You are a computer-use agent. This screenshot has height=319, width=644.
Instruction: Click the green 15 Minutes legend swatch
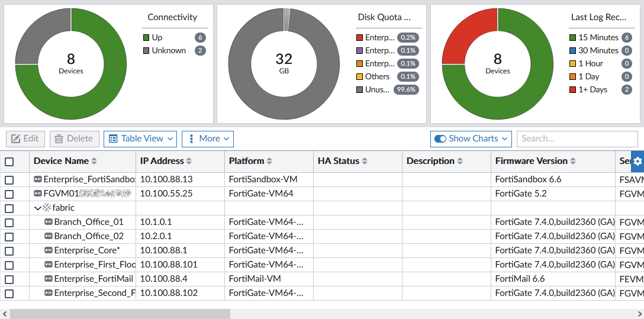(x=572, y=38)
